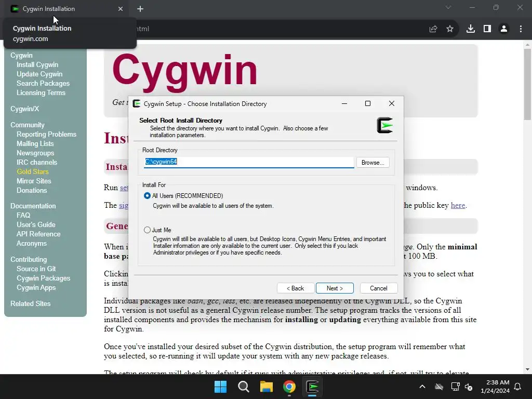This screenshot has height=399, width=532.
Task: Open the Mirror Sites link
Action: [34, 181]
